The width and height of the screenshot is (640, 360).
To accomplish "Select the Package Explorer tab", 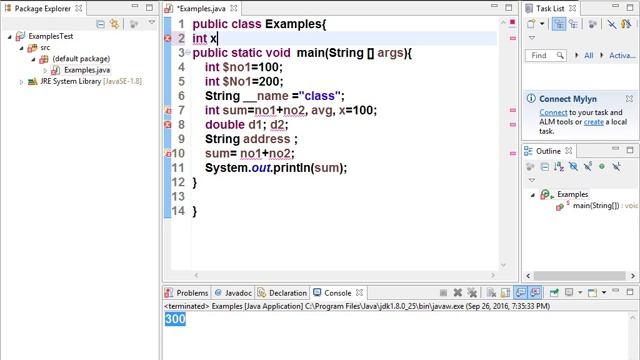I will 42,8.
